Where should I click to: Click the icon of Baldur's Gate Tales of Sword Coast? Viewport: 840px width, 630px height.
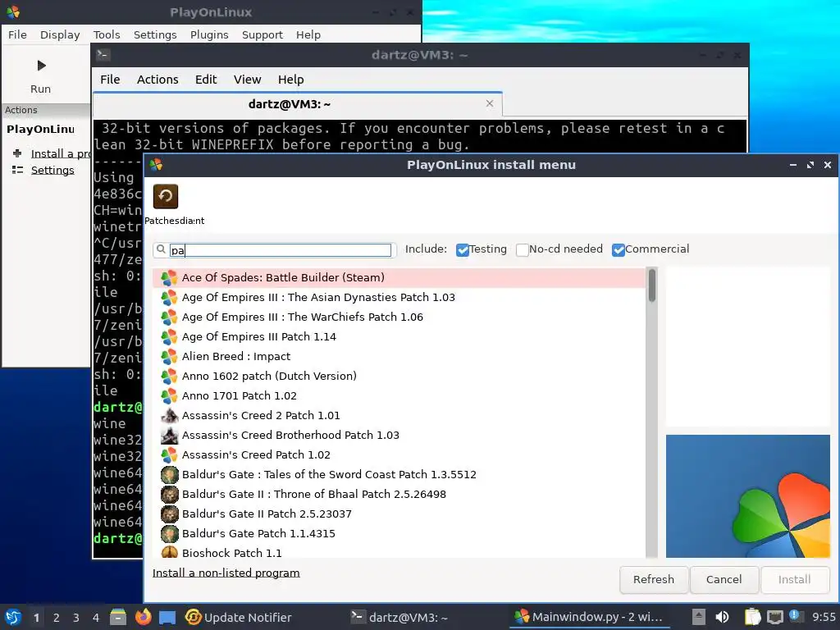coord(169,475)
